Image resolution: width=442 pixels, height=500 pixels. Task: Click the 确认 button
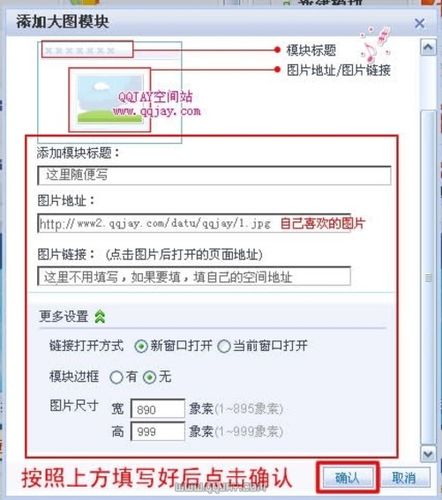tap(347, 478)
